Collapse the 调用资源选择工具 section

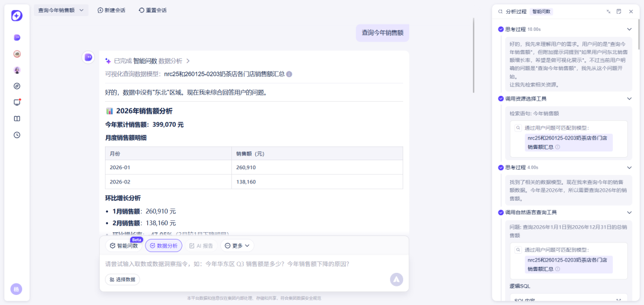point(629,98)
